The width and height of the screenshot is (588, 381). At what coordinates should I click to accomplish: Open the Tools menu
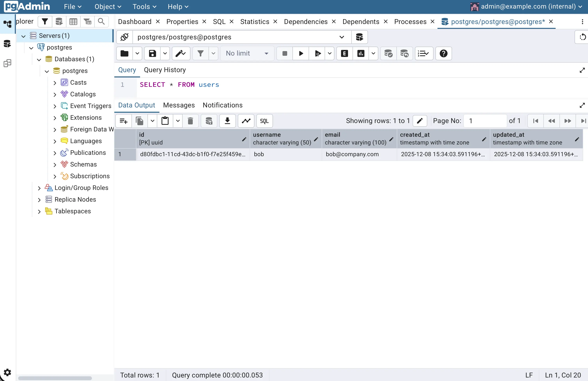coord(144,7)
